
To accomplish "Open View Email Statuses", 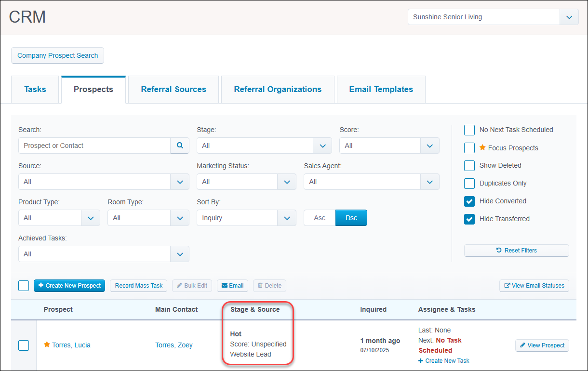I will (534, 286).
